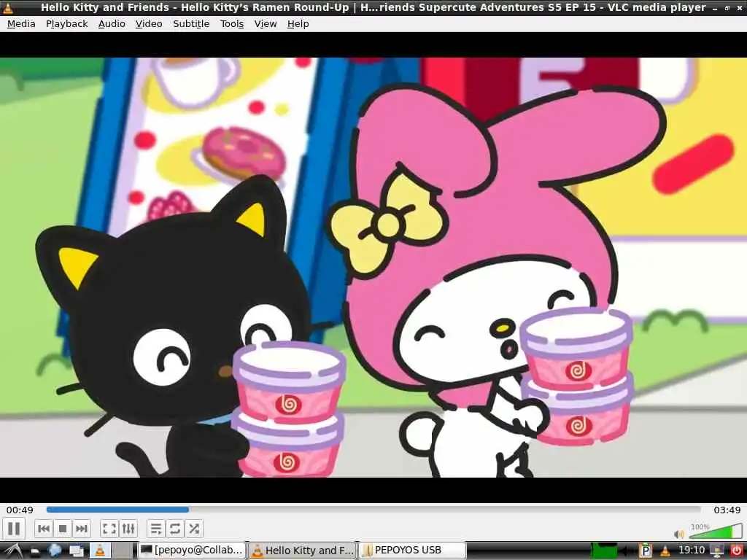Switch to the PEPOYOS USB window
This screenshot has width=747, height=560.
click(413, 551)
